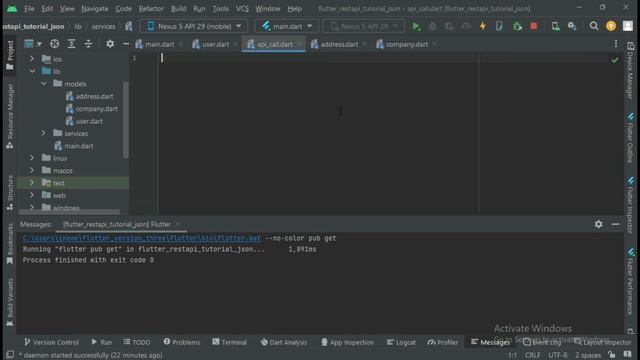Open the Build Variants side panel
640x360 pixels.
tap(10, 302)
